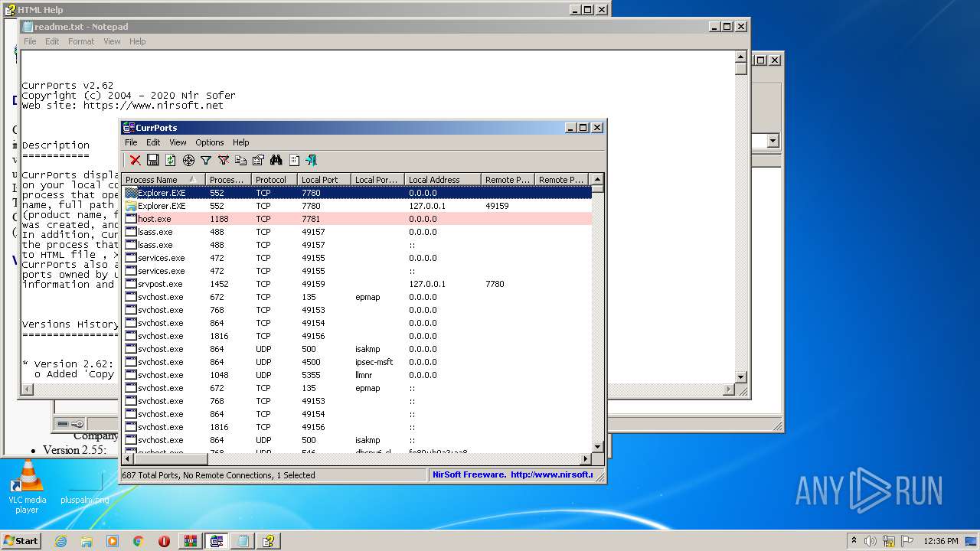Click the Action Center flag tray icon
Screen dimensions: 980x551
[x=907, y=541]
